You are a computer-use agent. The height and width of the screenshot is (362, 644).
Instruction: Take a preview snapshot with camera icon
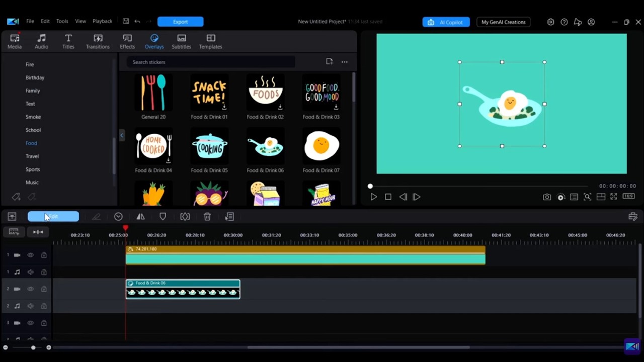tap(547, 197)
